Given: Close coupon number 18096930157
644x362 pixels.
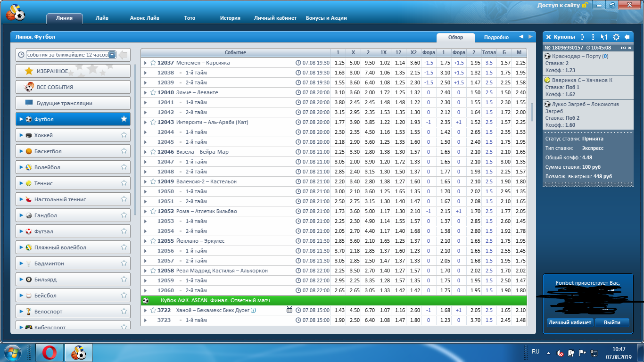Looking at the screenshot, I should click(x=630, y=48).
